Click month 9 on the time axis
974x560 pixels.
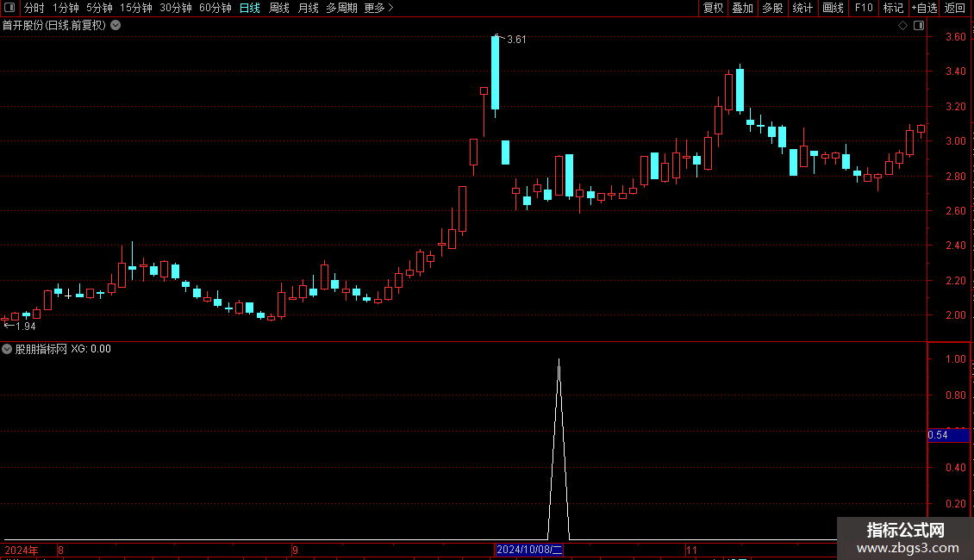tap(295, 550)
